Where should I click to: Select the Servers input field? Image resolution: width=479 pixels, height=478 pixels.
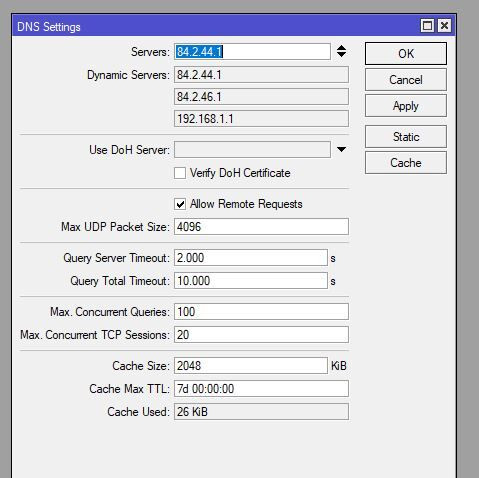coord(252,52)
